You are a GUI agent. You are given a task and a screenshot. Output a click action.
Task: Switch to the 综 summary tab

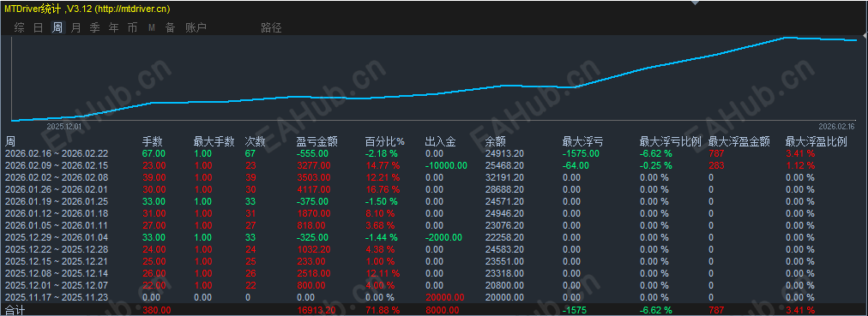tap(20, 27)
